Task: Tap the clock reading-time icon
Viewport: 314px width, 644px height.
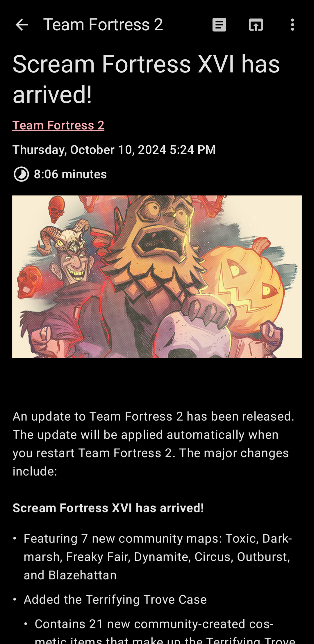Action: pos(21,174)
